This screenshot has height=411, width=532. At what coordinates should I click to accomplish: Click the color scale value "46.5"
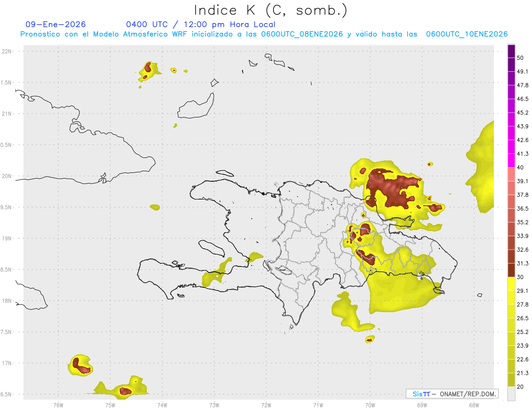[523, 99]
